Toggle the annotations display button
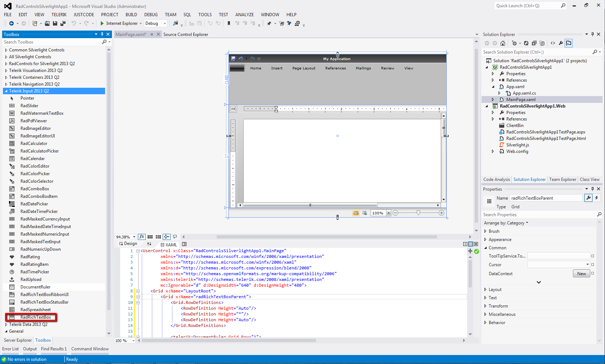 coord(175,237)
